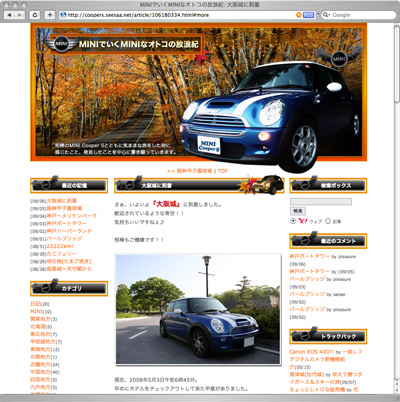400x402 pixels.
Task: Open the 東海地方 category
Action: click(40, 349)
